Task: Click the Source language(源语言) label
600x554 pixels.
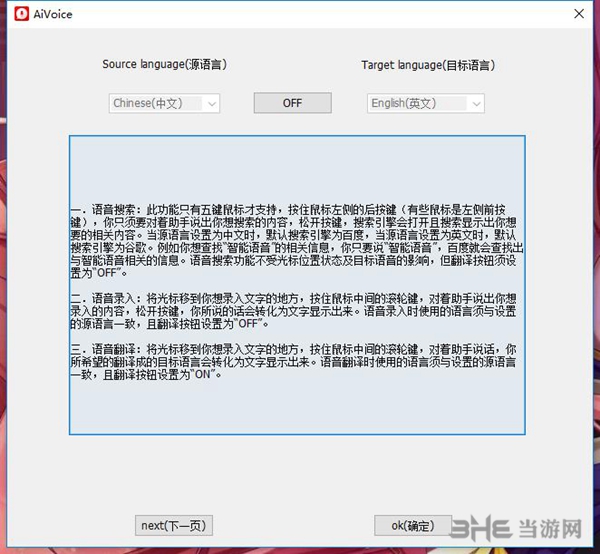Action: [164, 65]
